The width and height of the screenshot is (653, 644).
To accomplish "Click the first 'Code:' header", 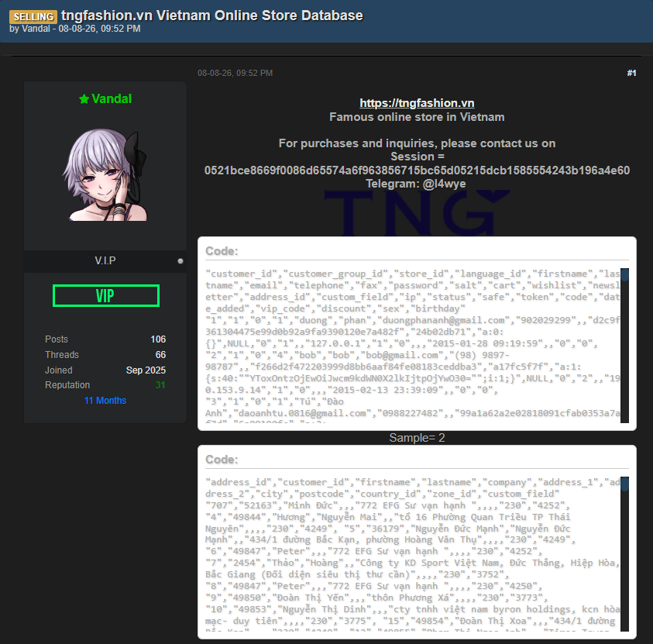I will (222, 251).
